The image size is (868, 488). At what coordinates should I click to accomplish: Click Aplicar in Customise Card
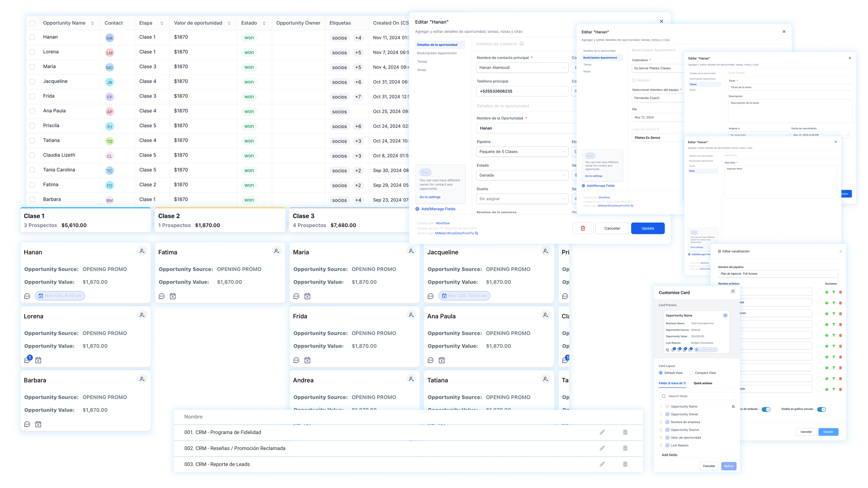tap(729, 466)
